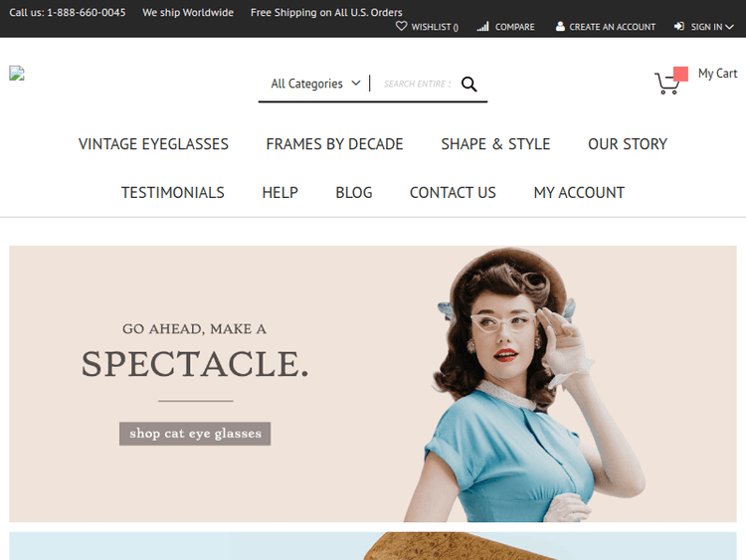The height and width of the screenshot is (560, 746).
Task: Open Contact Us page
Action: (453, 193)
